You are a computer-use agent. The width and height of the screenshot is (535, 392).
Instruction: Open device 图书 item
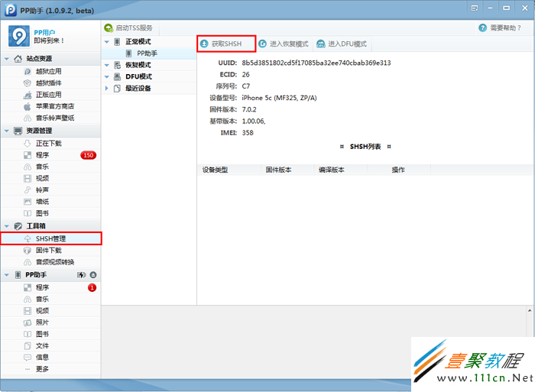(x=50, y=334)
